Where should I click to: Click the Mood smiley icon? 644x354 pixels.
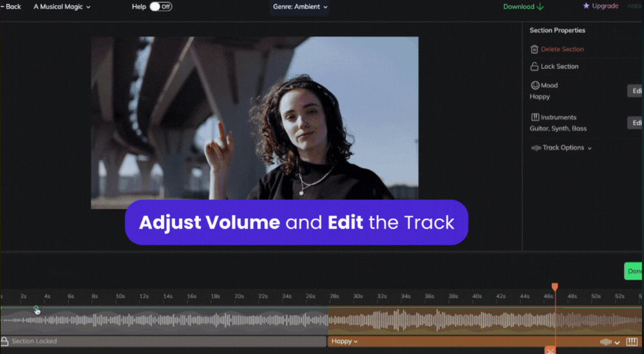pyautogui.click(x=535, y=85)
